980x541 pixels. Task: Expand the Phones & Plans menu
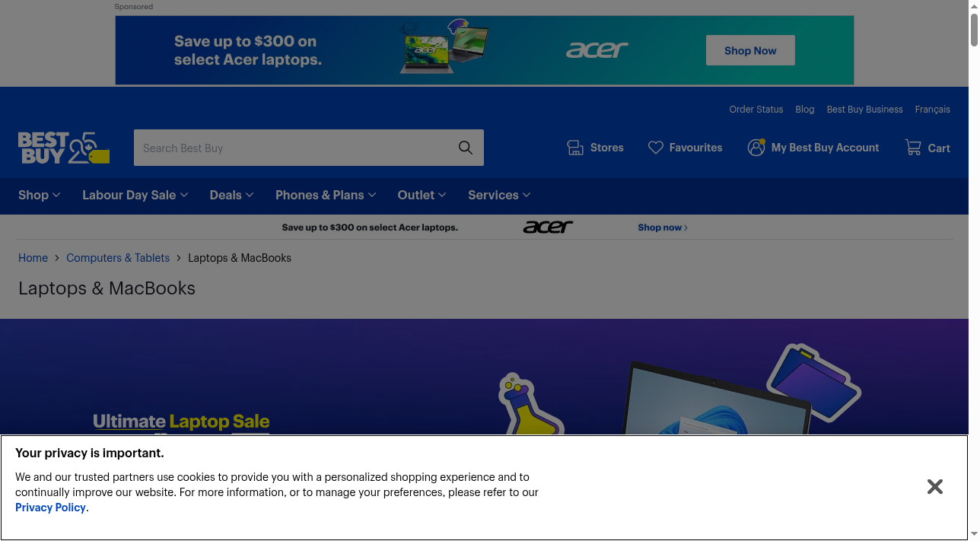tap(326, 195)
